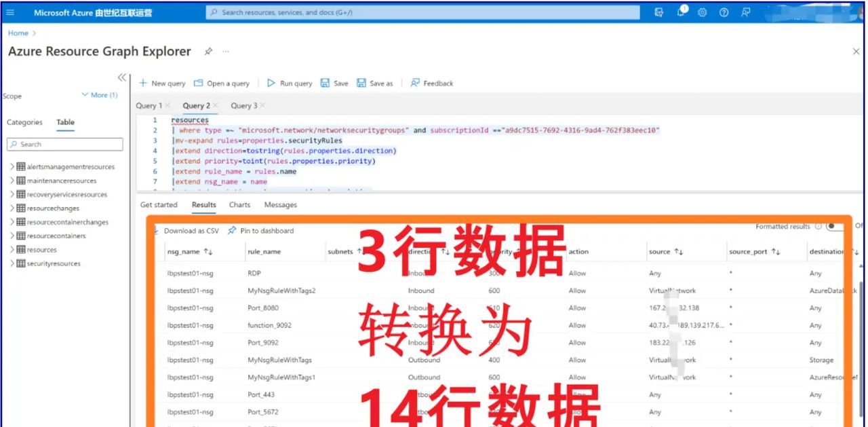The image size is (868, 427).
Task: Close the Query 1 tab
Action: click(x=167, y=106)
